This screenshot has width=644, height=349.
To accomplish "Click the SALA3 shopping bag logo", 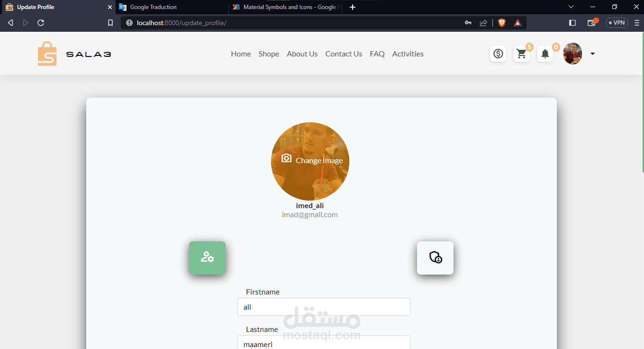I will (47, 54).
